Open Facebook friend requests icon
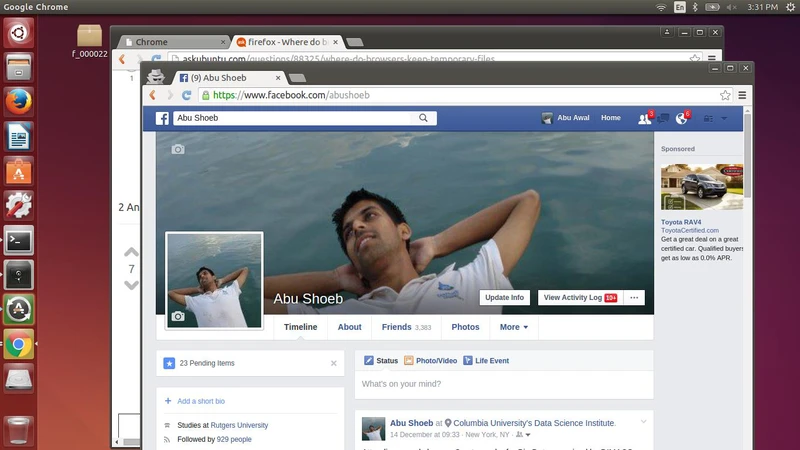800x450 pixels. coord(644,118)
